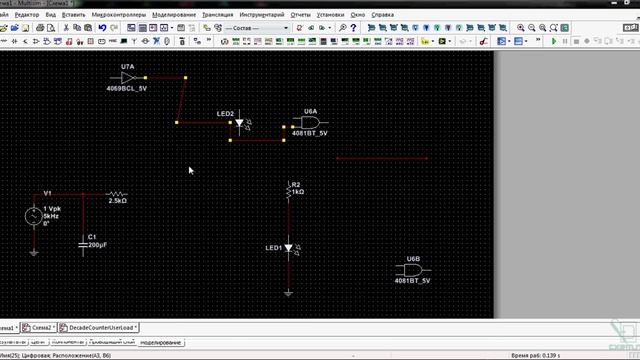Switch to the DecadeCounterUserLoad tab
640x360 pixels.
click(x=98, y=328)
